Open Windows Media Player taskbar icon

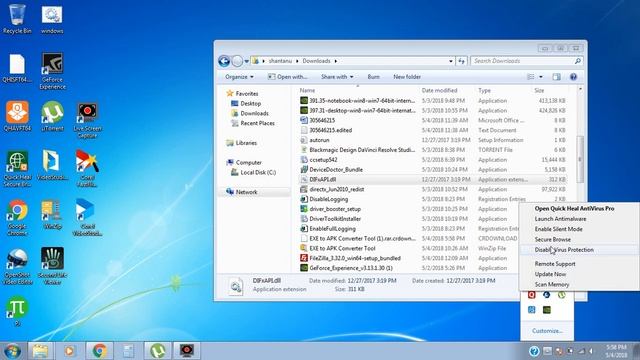coord(69,351)
